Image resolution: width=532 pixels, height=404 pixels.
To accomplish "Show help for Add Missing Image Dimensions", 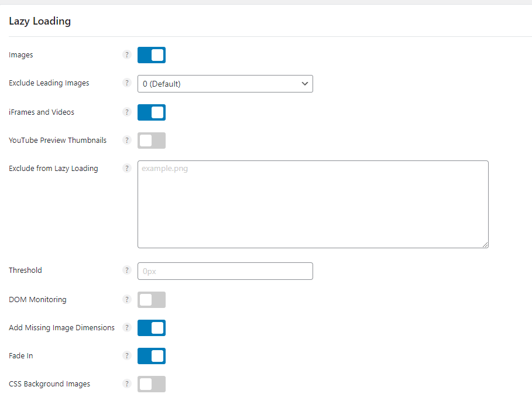I will [126, 328].
